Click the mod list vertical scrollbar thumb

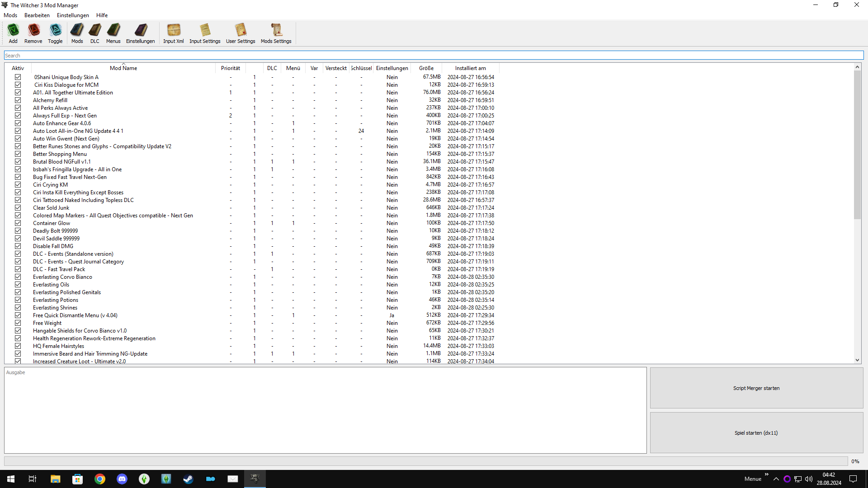(857, 145)
